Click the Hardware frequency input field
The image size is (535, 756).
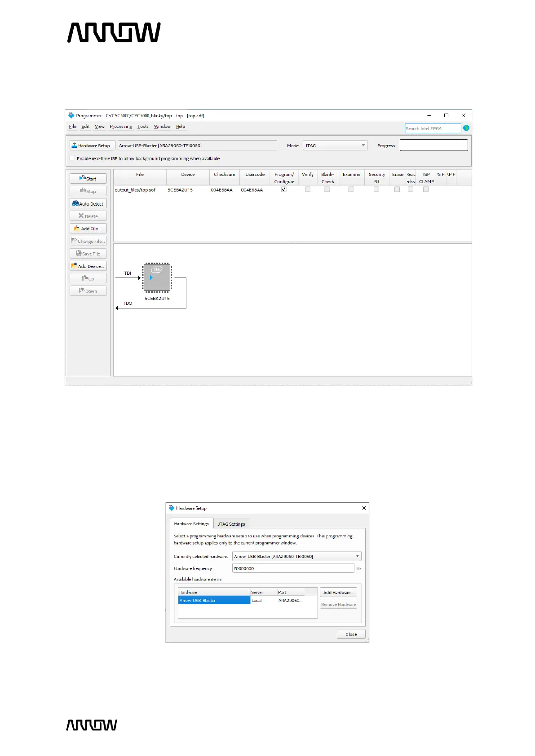pos(293,568)
